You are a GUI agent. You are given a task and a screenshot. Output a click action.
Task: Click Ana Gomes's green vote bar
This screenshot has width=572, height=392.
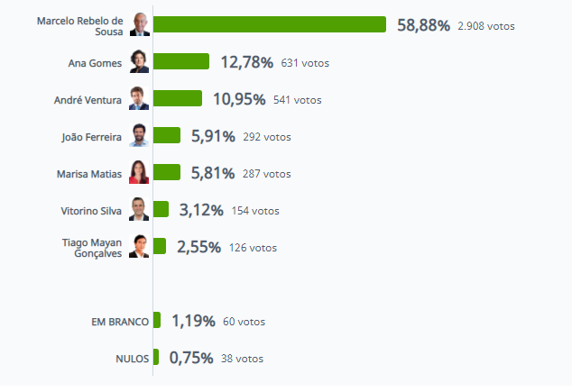tap(181, 61)
